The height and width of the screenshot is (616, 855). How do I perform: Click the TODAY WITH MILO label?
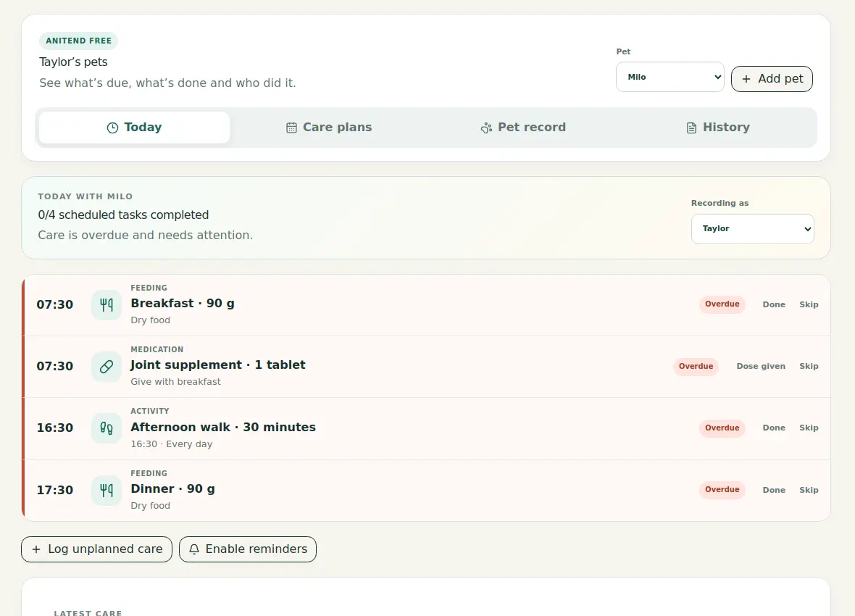[85, 196]
